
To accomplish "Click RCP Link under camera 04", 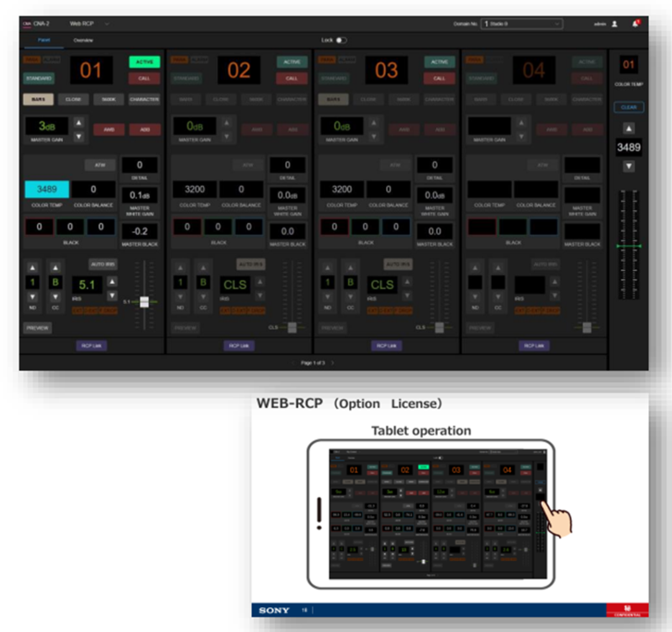I will tap(534, 346).
